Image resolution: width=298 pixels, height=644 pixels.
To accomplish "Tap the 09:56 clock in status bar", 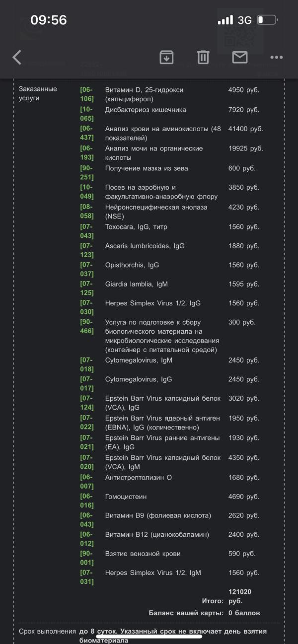I will tap(49, 20).
